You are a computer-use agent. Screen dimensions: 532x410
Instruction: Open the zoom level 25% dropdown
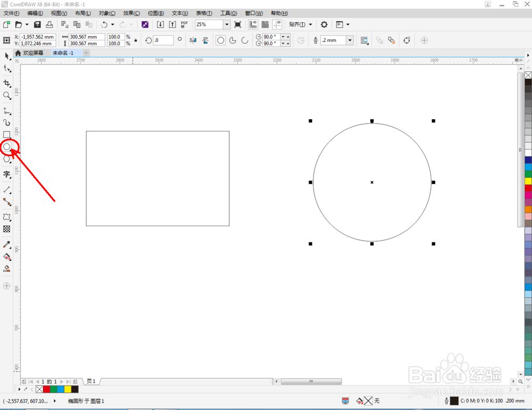point(227,24)
